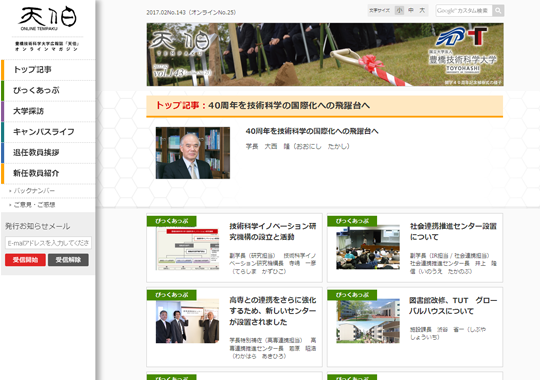This screenshot has width=540, height=380.
Task: Click the search magnifier button
Action: pyautogui.click(x=498, y=11)
